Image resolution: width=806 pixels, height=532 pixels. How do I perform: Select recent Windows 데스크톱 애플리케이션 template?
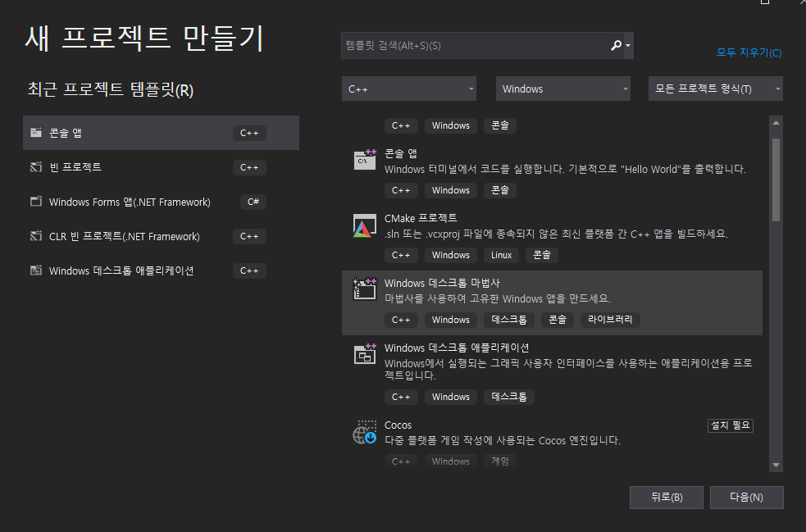pos(161,271)
